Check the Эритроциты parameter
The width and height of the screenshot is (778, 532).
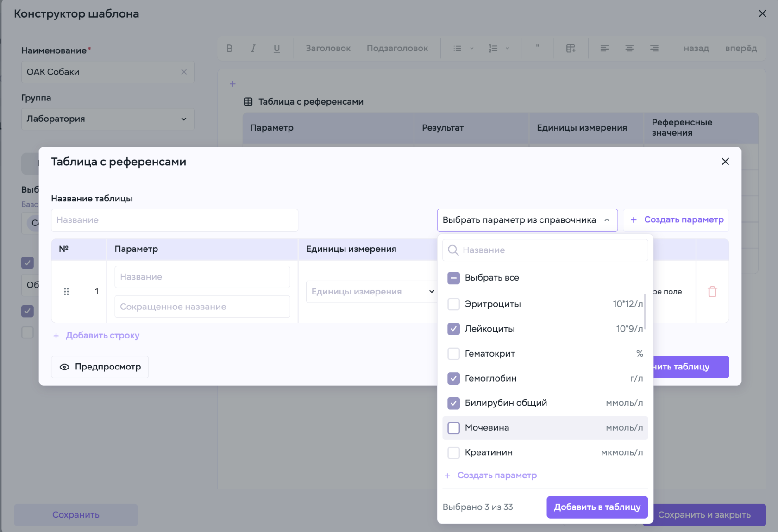tap(453, 304)
